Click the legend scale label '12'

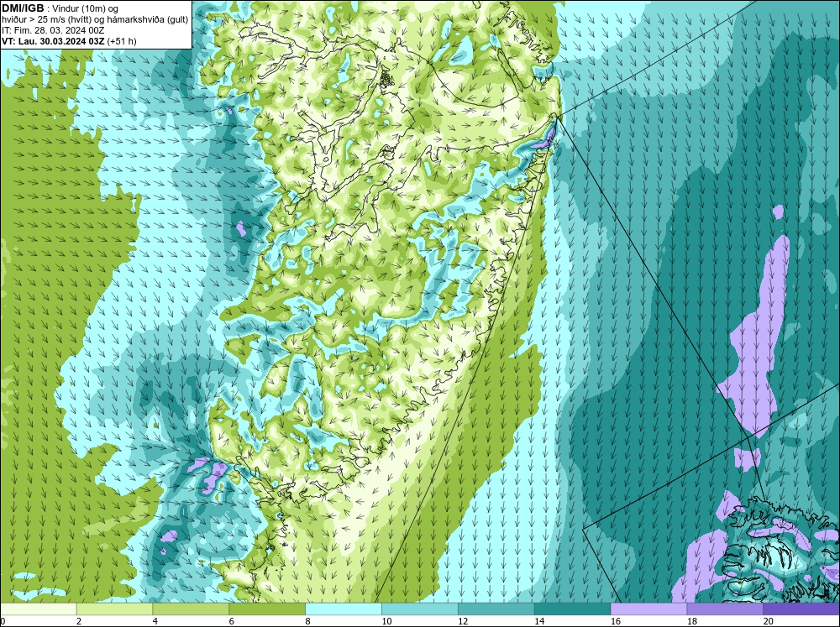[463, 621]
